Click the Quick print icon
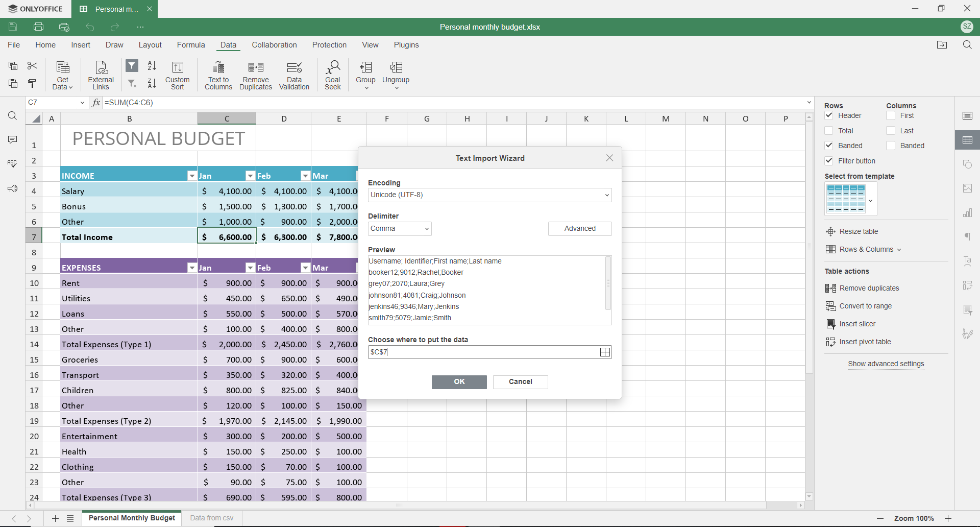Screen dimensions: 980x527 [x=64, y=27]
